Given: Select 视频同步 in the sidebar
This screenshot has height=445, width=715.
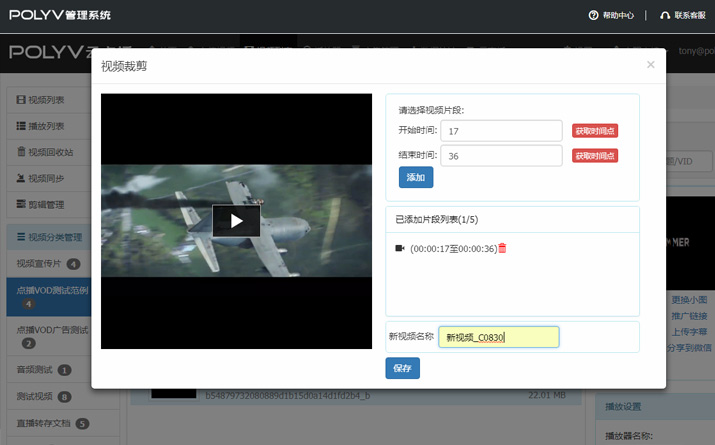Looking at the screenshot, I should pyautogui.click(x=46, y=178).
